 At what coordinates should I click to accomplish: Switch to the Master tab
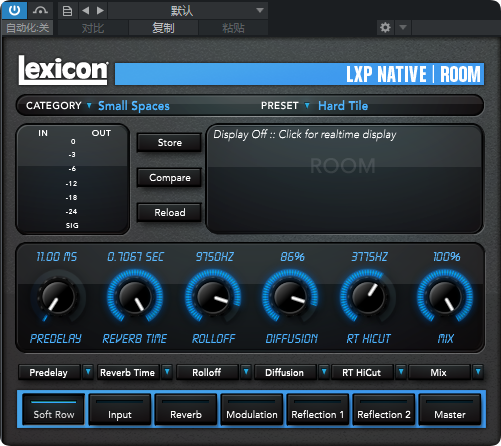(450, 409)
